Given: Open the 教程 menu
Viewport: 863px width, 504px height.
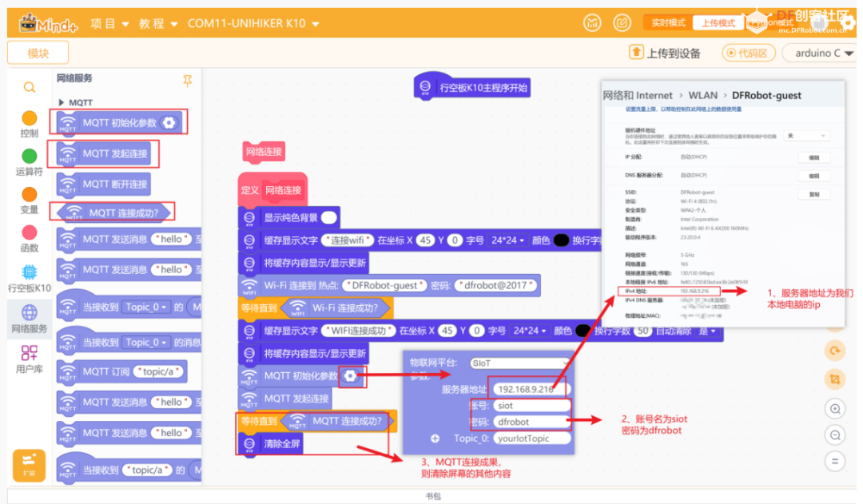Looking at the screenshot, I should [x=158, y=24].
